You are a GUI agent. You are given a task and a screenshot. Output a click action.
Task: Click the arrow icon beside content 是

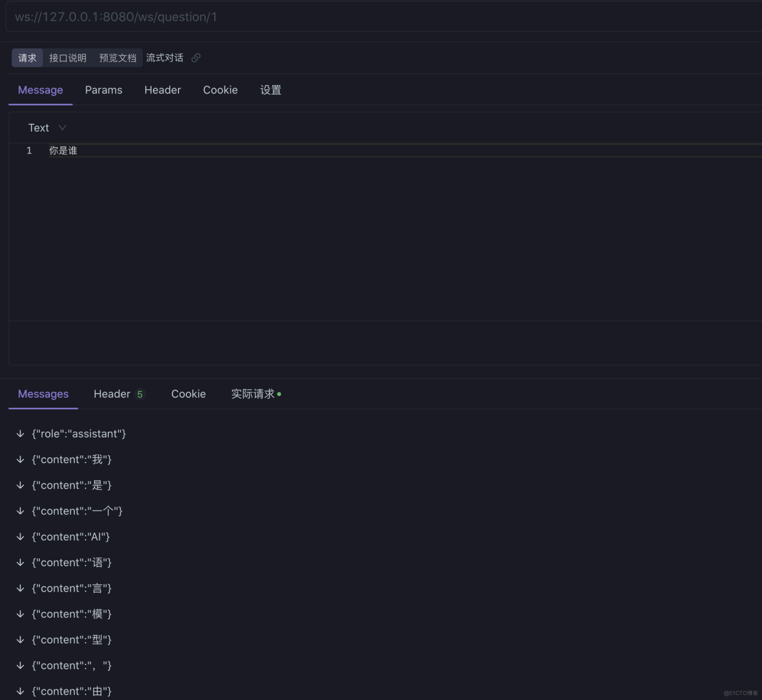(20, 485)
